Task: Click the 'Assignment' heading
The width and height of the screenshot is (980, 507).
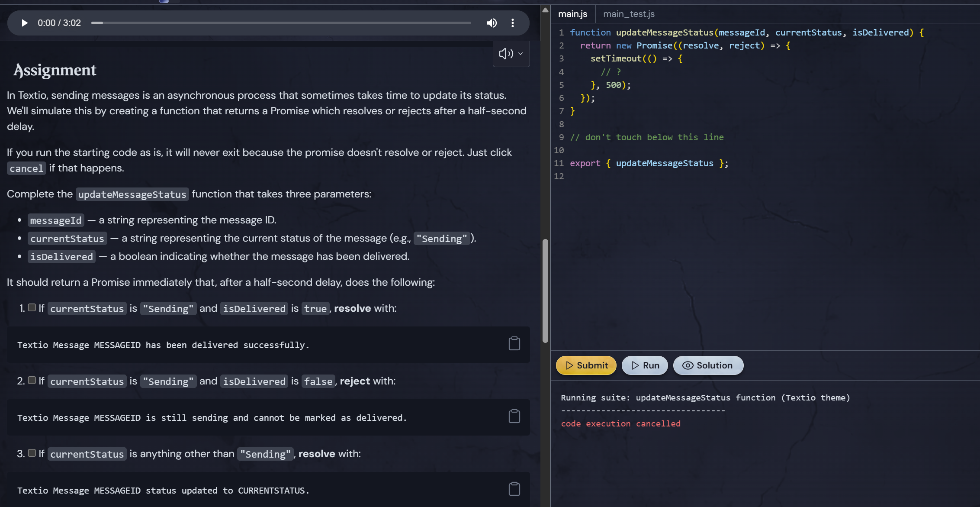Action: tap(55, 70)
